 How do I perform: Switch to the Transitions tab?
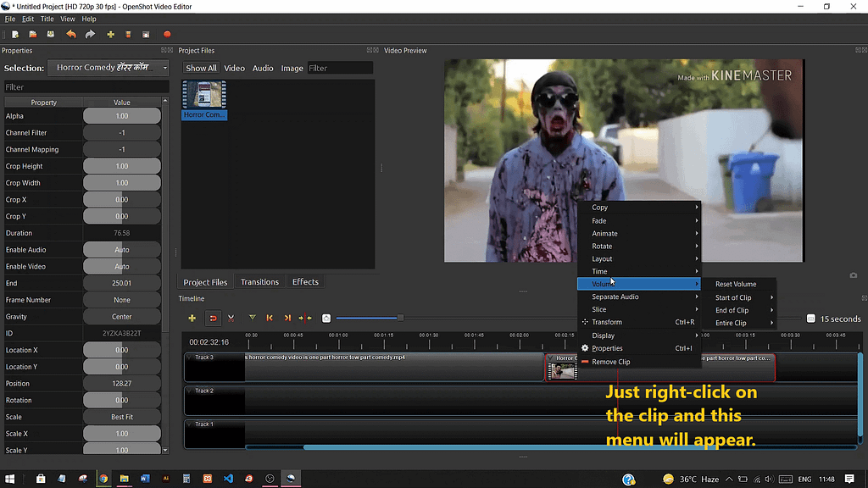coord(259,281)
